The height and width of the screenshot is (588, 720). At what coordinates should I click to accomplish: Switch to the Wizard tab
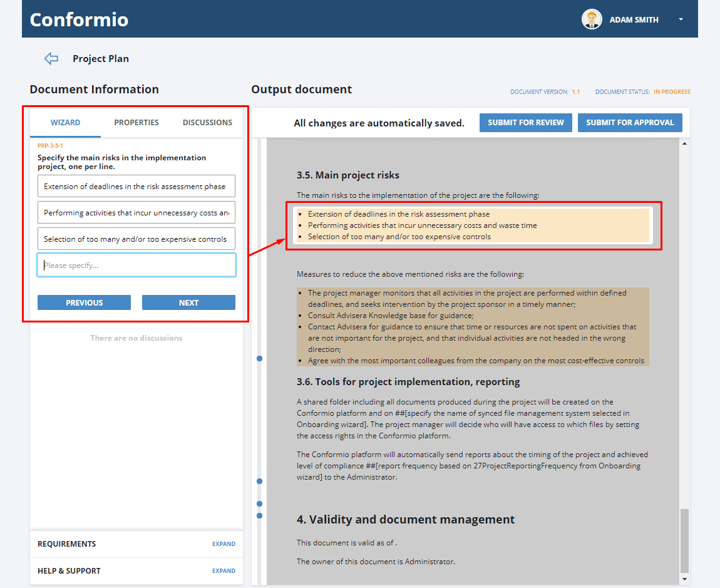pos(65,123)
